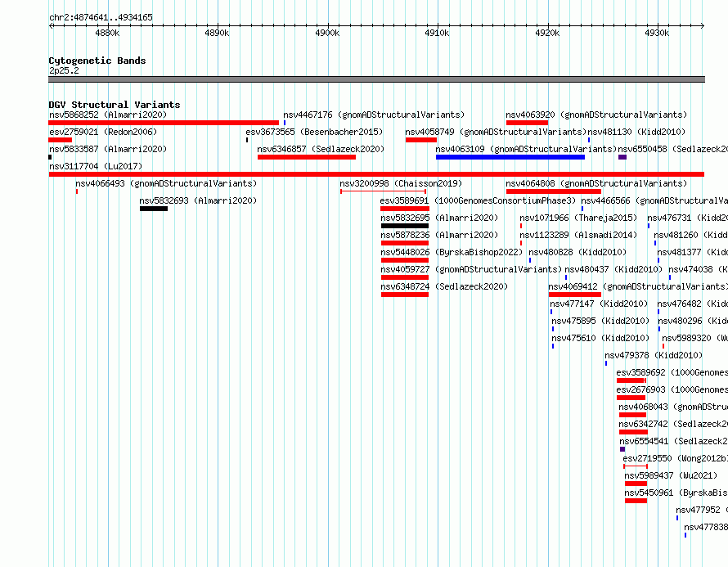
Task: Open nsv5832695 (Almarri2020) label
Action: pos(439,218)
